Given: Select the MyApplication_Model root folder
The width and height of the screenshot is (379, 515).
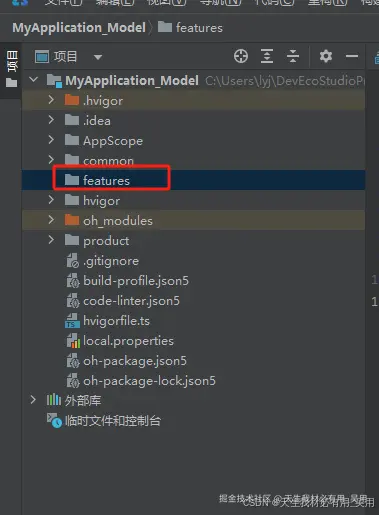Looking at the screenshot, I should [x=193, y=80].
